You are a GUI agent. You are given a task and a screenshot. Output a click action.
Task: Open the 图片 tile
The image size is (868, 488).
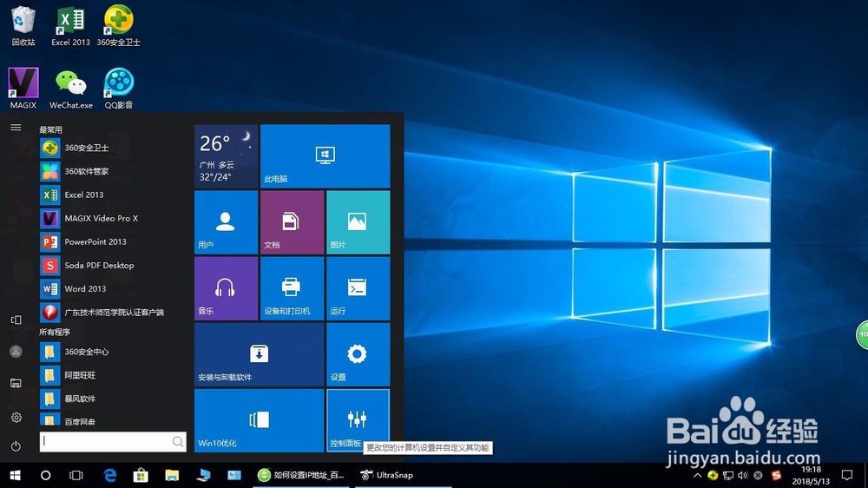(358, 222)
